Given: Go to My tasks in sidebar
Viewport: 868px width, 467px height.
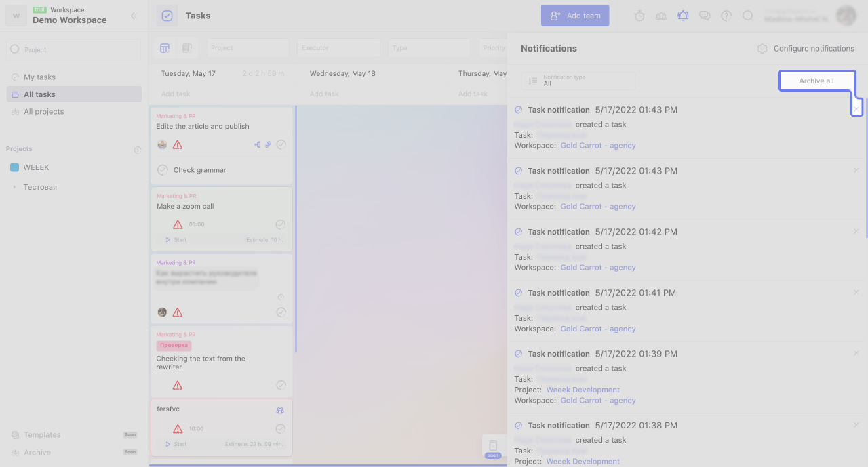Looking at the screenshot, I should pyautogui.click(x=39, y=77).
